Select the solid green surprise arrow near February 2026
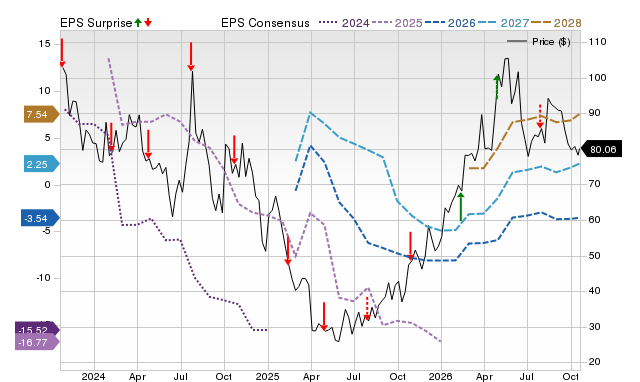 (461, 207)
